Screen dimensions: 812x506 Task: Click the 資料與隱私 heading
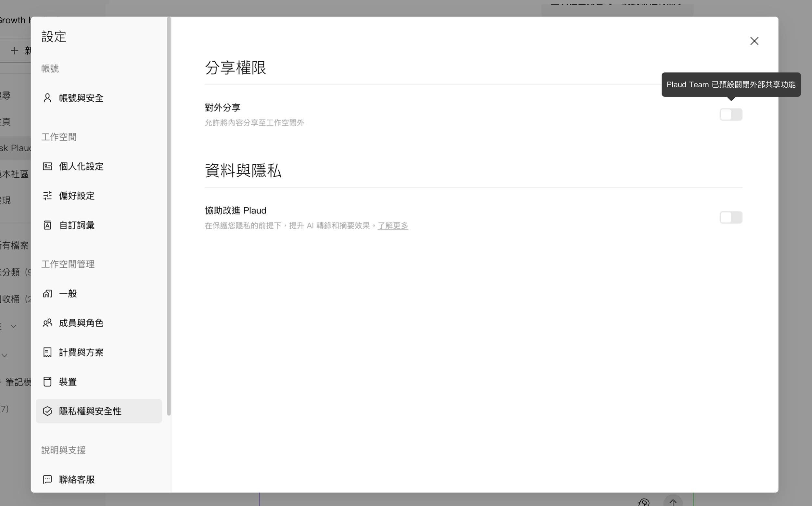tap(243, 171)
